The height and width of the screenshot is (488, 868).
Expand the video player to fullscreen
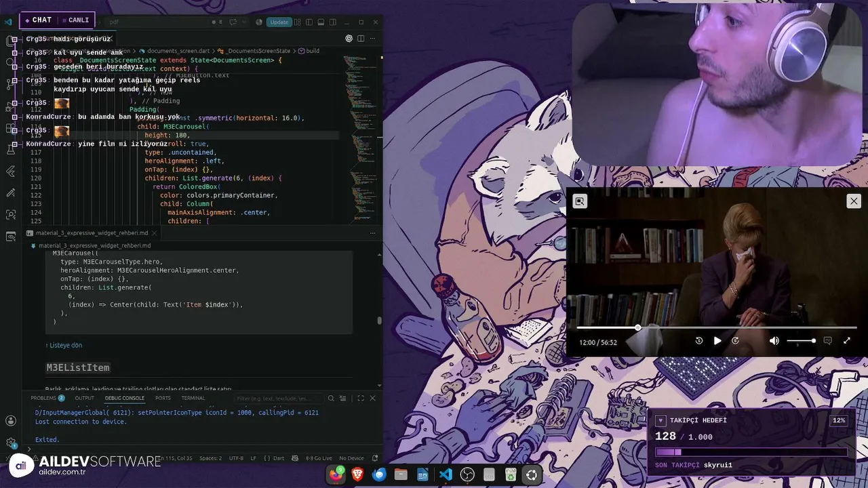click(x=847, y=341)
